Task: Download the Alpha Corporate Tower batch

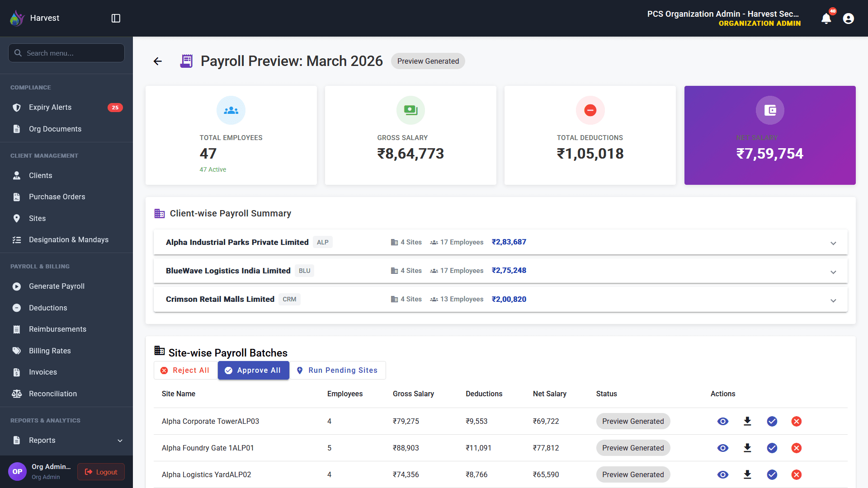Action: click(747, 421)
